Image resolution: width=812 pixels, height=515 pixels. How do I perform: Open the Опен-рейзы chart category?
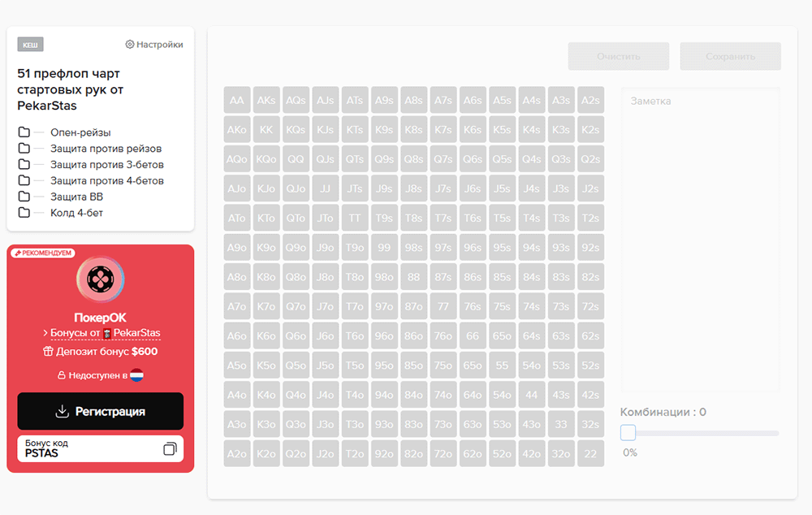click(80, 132)
